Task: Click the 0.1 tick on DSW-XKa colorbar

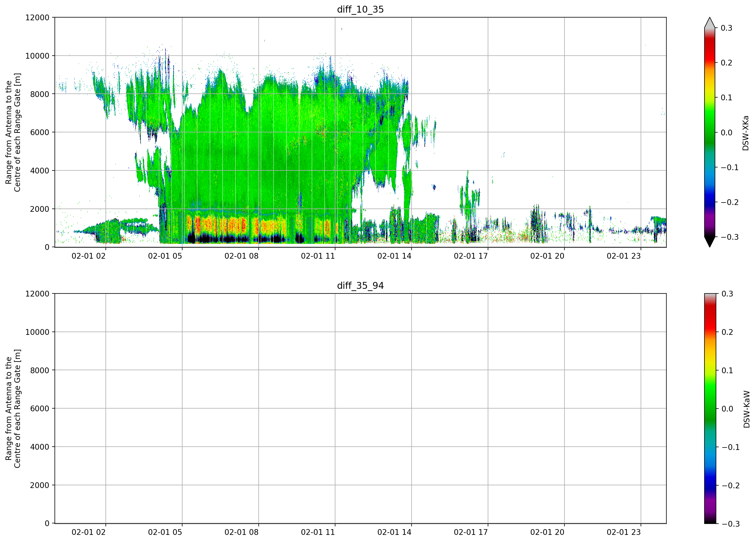Action: tap(727, 98)
